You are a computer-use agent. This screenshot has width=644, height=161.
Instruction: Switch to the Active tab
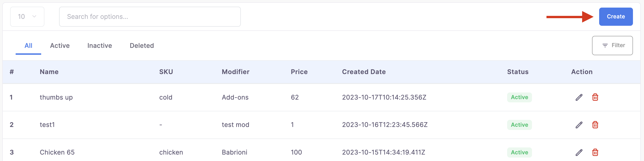(60, 46)
